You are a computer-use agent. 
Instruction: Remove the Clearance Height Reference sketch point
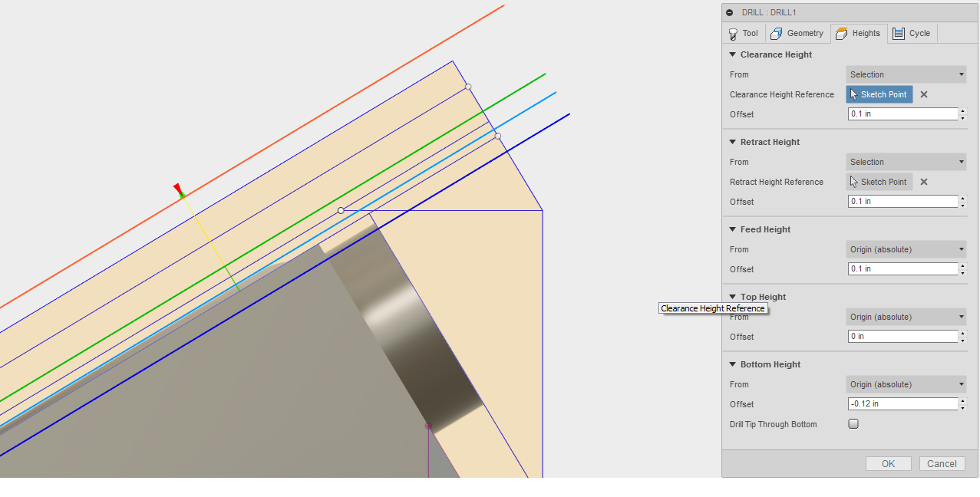pyautogui.click(x=923, y=94)
